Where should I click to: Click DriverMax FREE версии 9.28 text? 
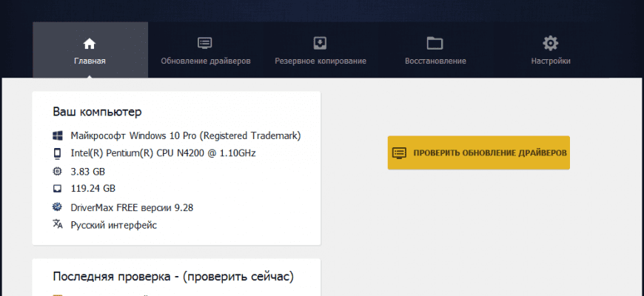(x=132, y=208)
